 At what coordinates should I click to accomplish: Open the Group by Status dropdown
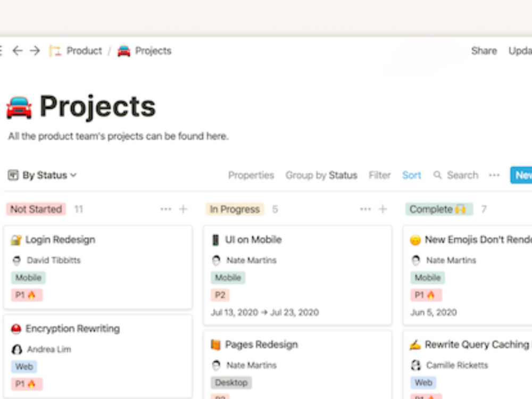tap(321, 175)
